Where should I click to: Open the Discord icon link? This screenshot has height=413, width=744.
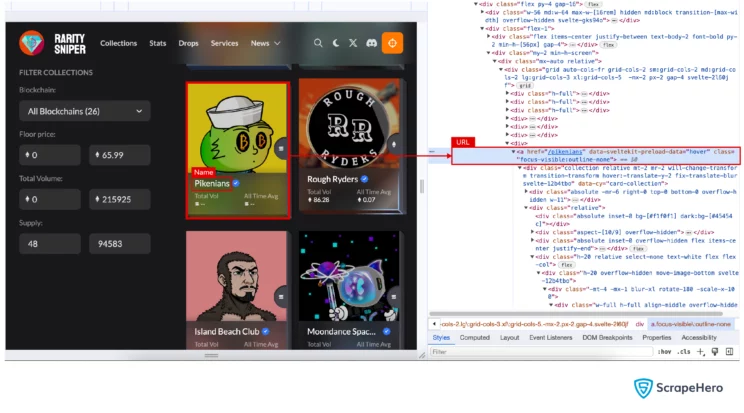372,43
